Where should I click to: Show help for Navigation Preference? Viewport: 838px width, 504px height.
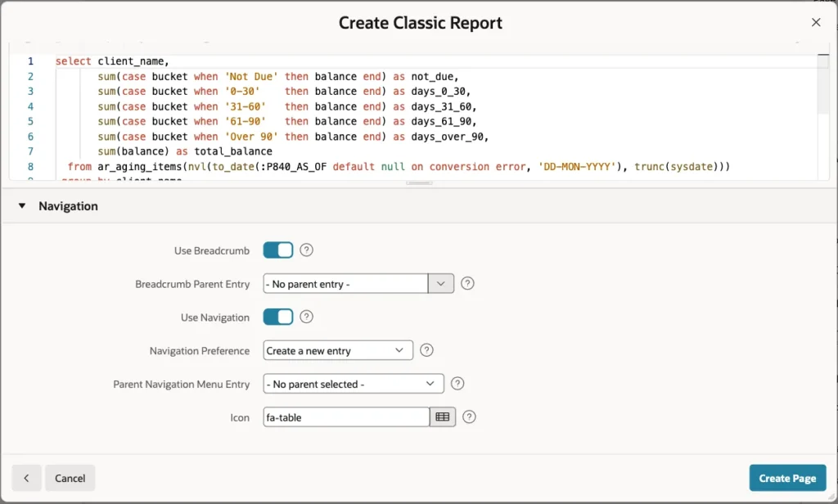point(426,350)
